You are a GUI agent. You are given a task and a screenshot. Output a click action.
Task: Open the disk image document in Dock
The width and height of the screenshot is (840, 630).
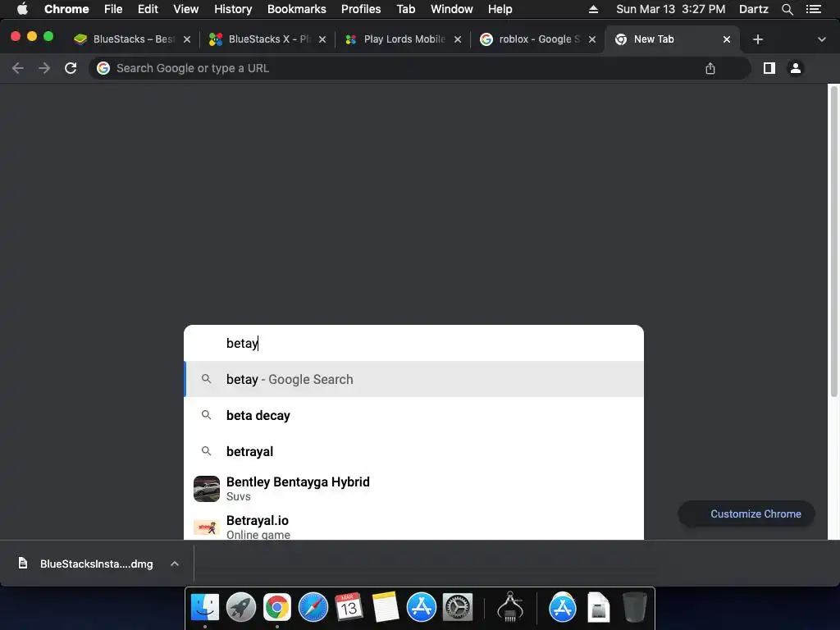point(598,608)
